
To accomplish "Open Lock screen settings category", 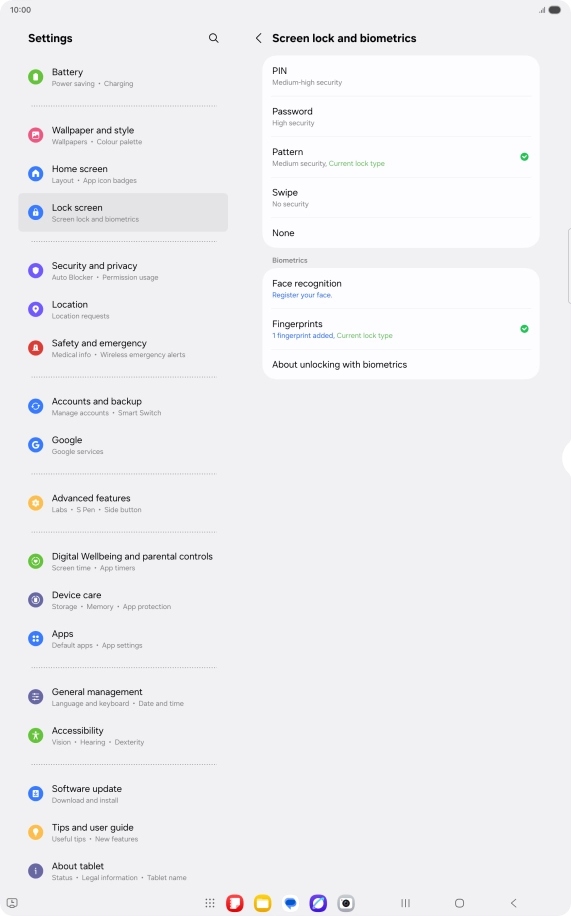I will (123, 213).
